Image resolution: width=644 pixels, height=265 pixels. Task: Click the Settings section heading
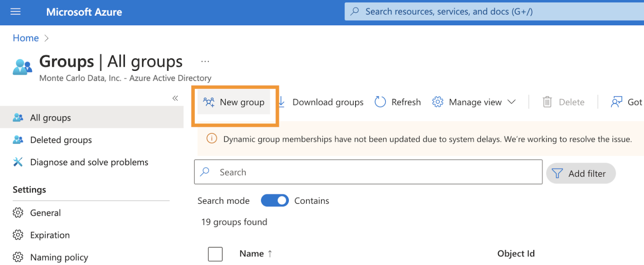point(29,190)
